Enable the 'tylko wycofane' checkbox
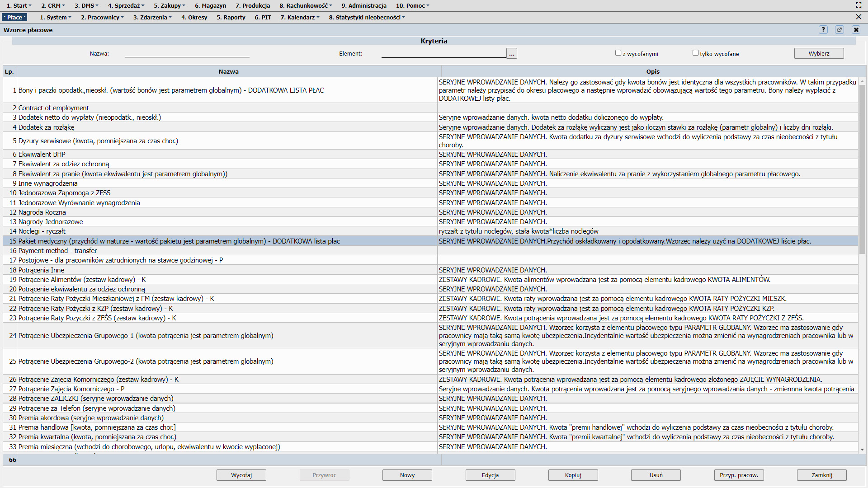This screenshot has height=488, width=868. point(695,53)
